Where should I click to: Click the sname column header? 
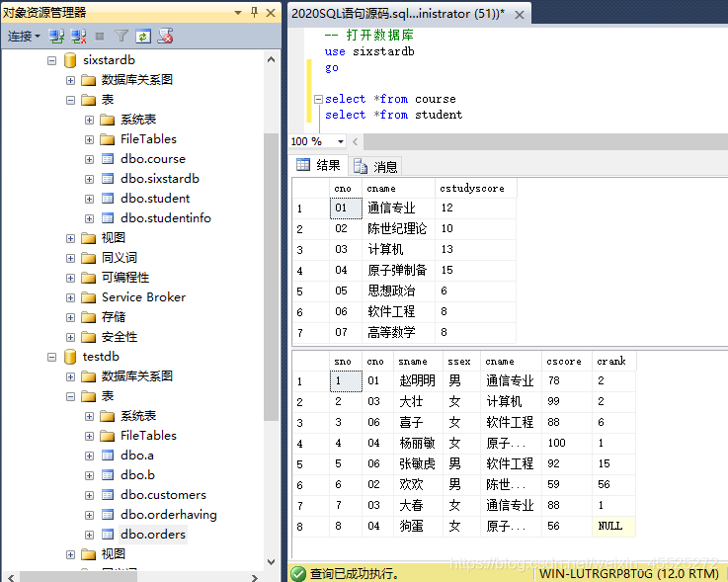(418, 362)
